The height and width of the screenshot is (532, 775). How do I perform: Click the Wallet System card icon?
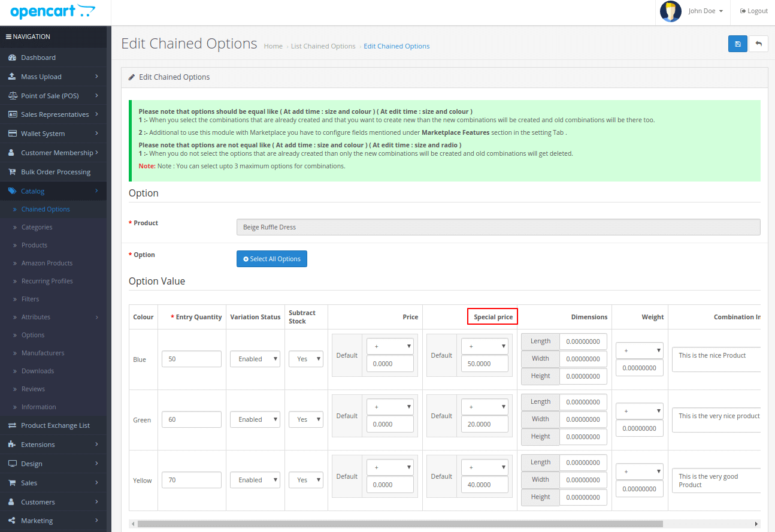pyautogui.click(x=12, y=134)
